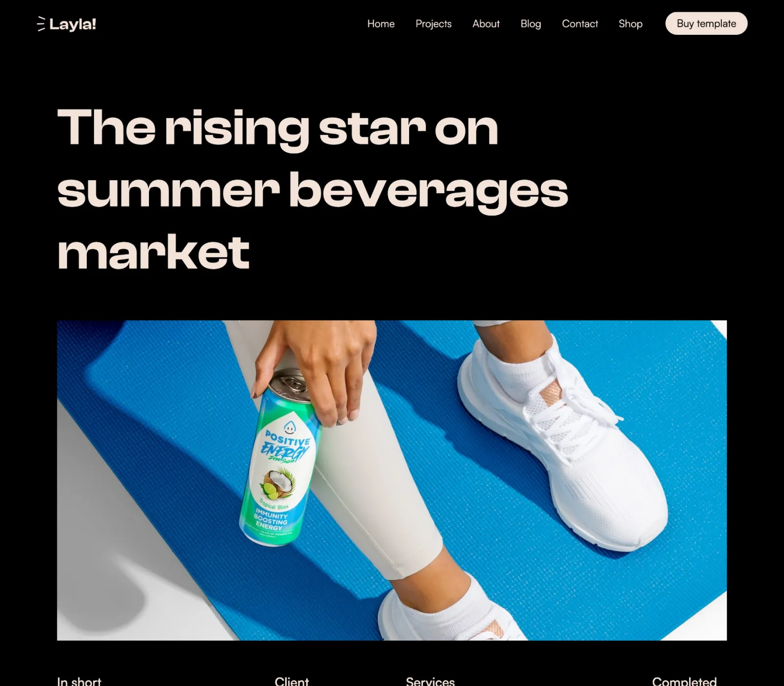
Task: Select the "Completed" column heading
Action: point(684,681)
